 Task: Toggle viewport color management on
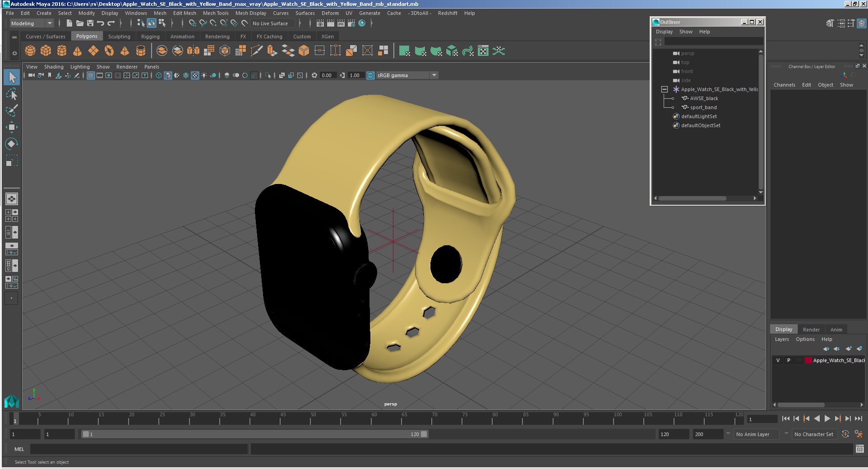coord(370,75)
